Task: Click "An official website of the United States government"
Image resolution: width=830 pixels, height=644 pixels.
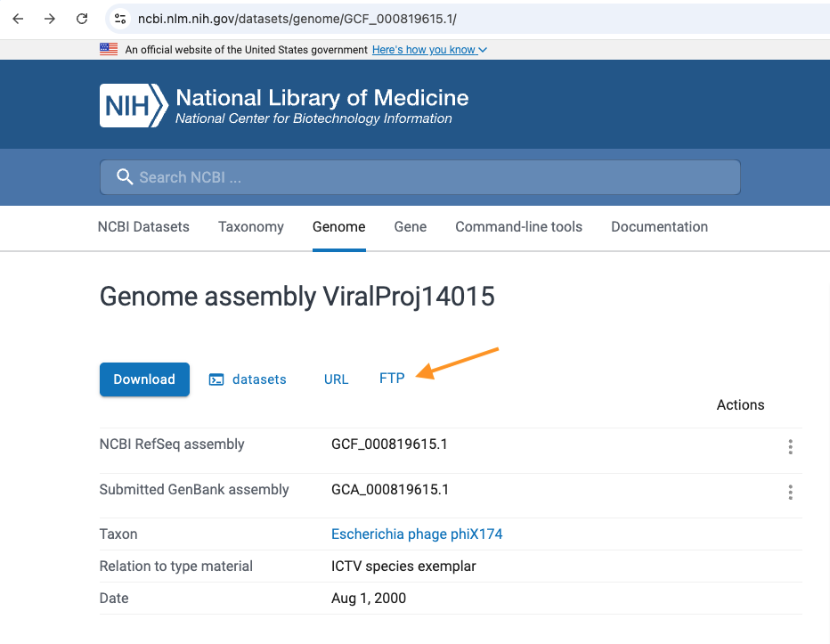Action: [x=246, y=50]
